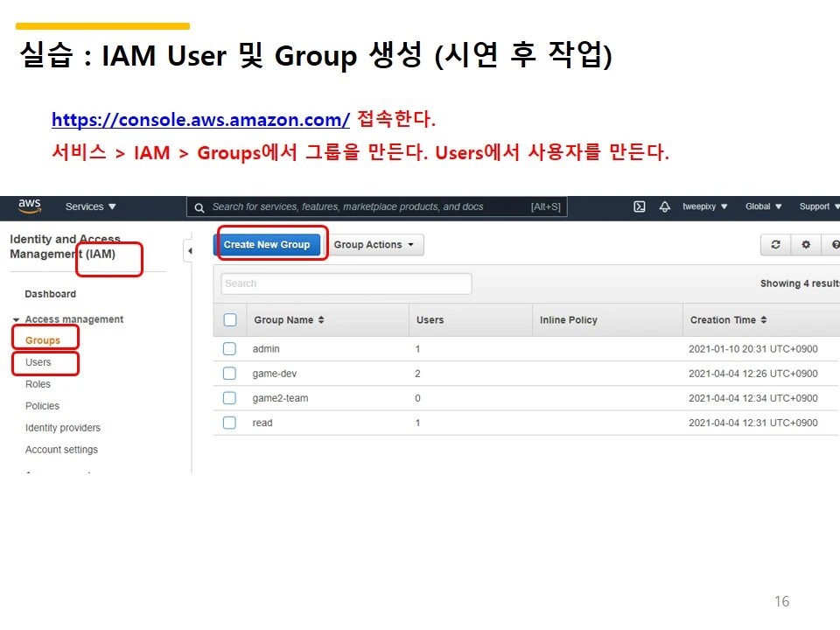Open the game-dev group link
This screenshot has height=630, width=840.
pos(274,374)
